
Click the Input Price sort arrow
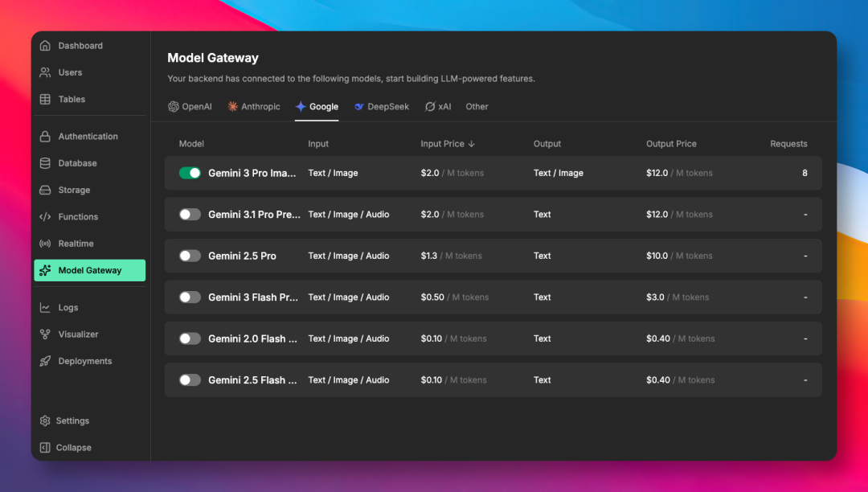point(472,144)
